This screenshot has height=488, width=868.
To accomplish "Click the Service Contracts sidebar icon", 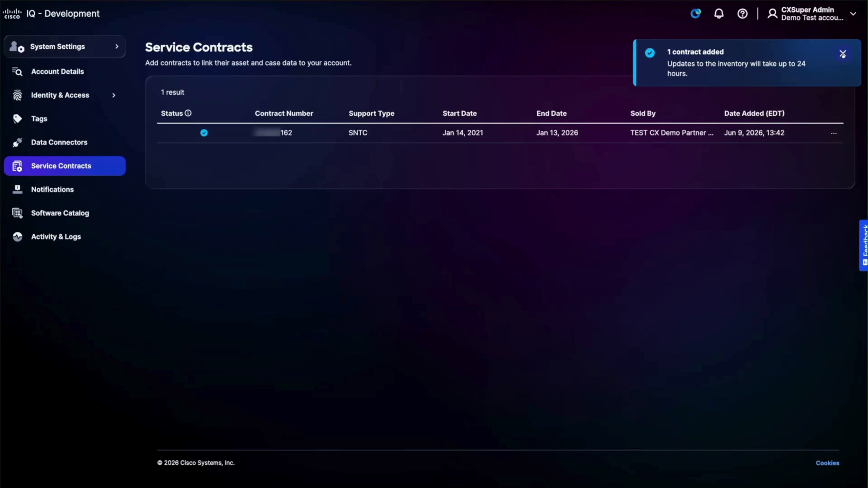I will point(17,166).
